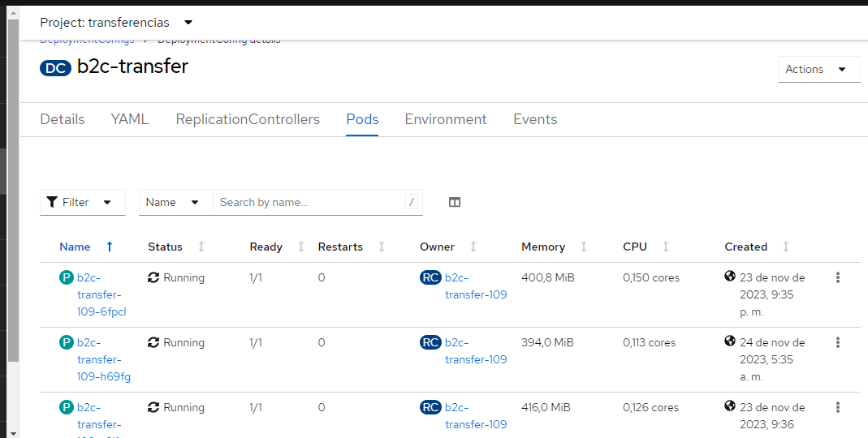Sort pods by Memory column
The image size is (868, 438).
tap(554, 247)
